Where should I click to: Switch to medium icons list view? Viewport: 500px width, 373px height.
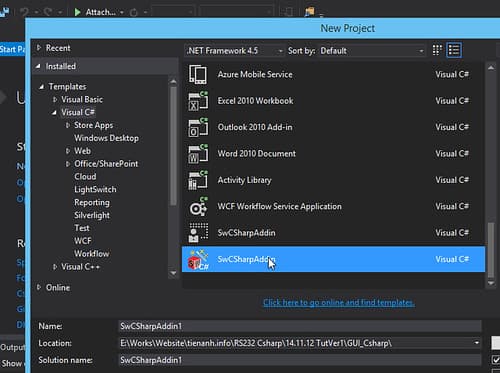(x=454, y=50)
